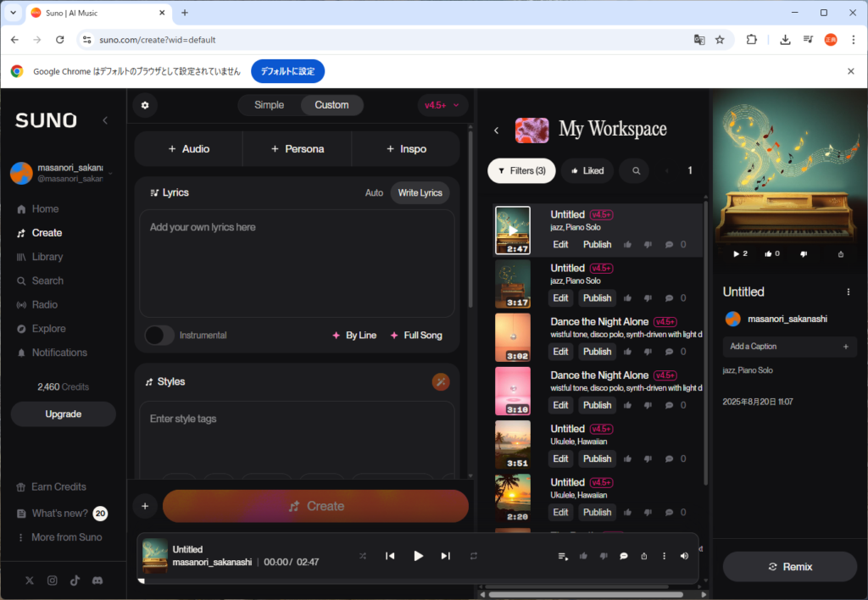Image resolution: width=868 pixels, height=600 pixels.
Task: Click the shuffle icon in player bar
Action: (x=363, y=556)
